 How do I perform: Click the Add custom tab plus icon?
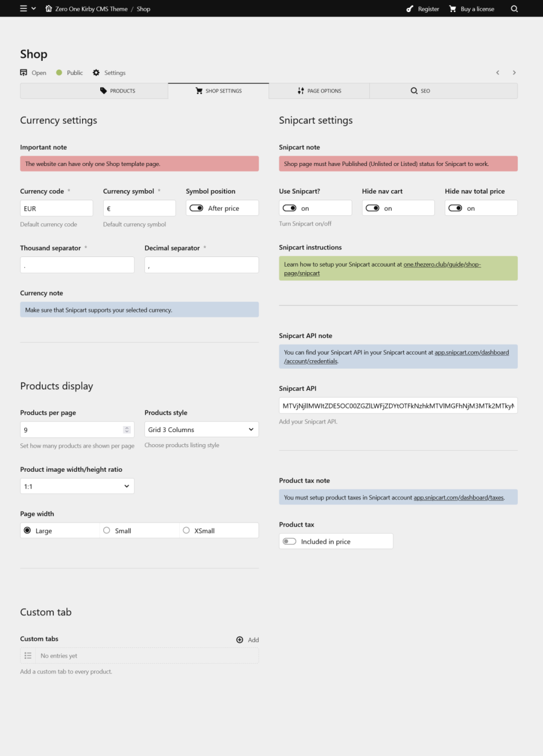pos(240,640)
